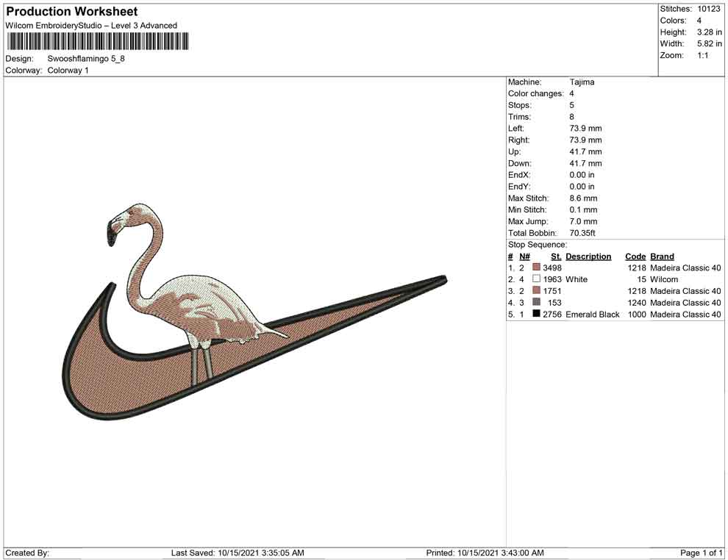
Task: Click the Min Stitch value 0.1 mm
Action: point(584,209)
